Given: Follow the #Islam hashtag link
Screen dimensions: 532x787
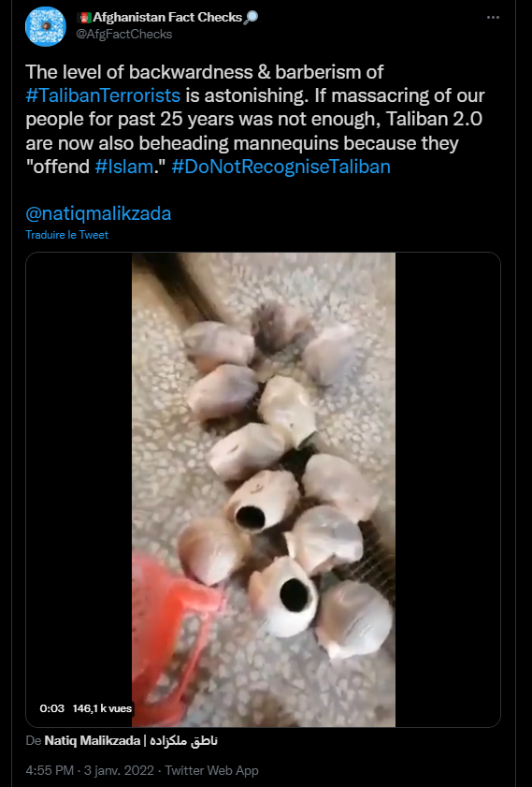Looking at the screenshot, I should (x=123, y=167).
